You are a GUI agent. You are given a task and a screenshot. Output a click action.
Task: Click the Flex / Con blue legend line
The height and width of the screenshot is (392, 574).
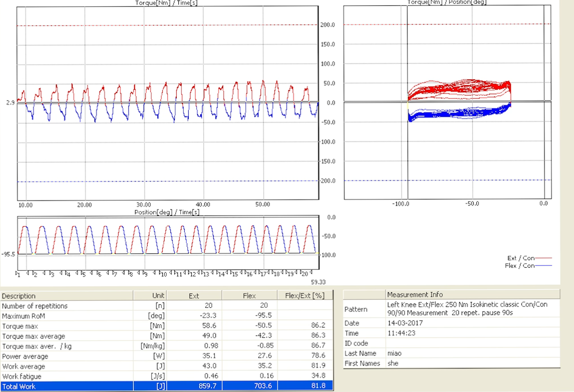[x=543, y=265]
